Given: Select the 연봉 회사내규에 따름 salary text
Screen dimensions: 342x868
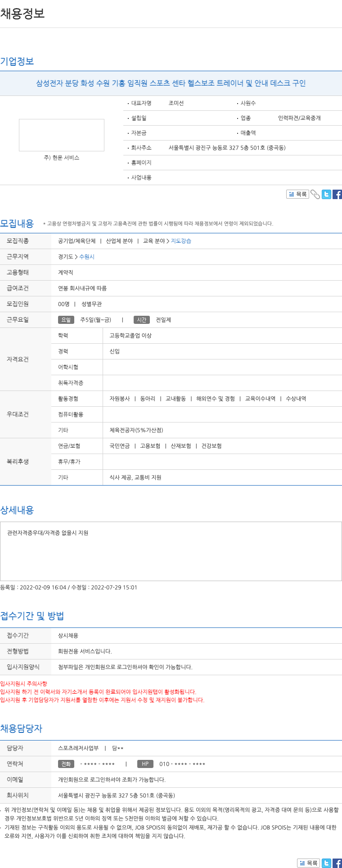Looking at the screenshot, I should (x=82, y=288).
